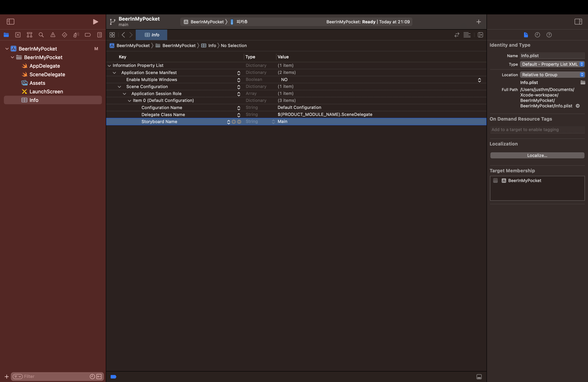The image size is (588, 382).
Task: Click the add editor split icon
Action: (480, 35)
